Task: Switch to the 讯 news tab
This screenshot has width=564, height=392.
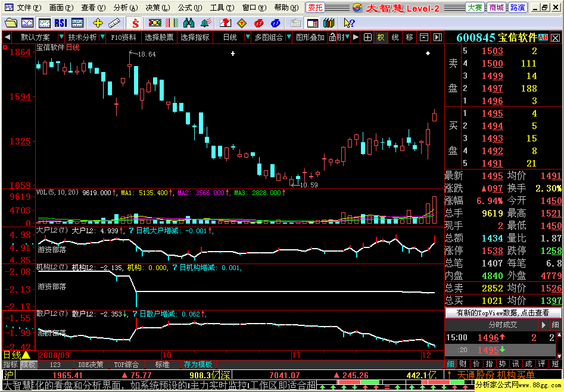Action: coord(515,364)
